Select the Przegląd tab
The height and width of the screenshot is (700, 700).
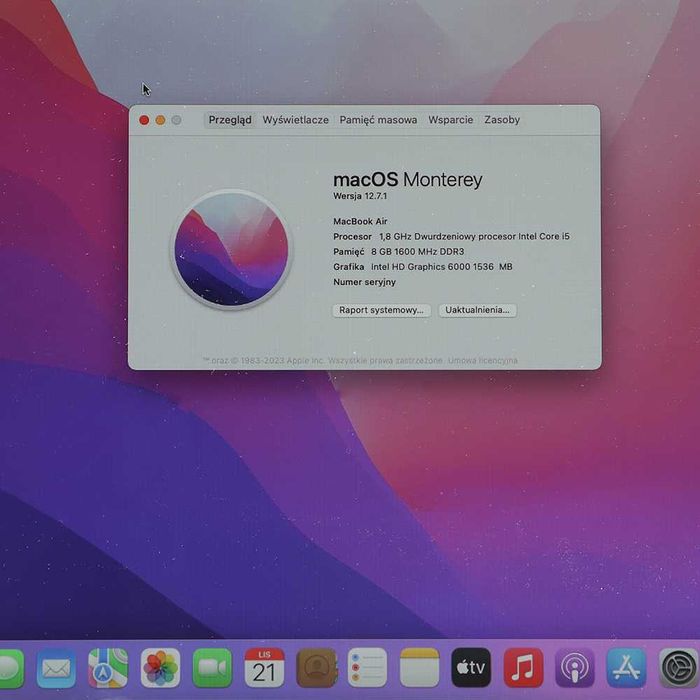coord(230,120)
